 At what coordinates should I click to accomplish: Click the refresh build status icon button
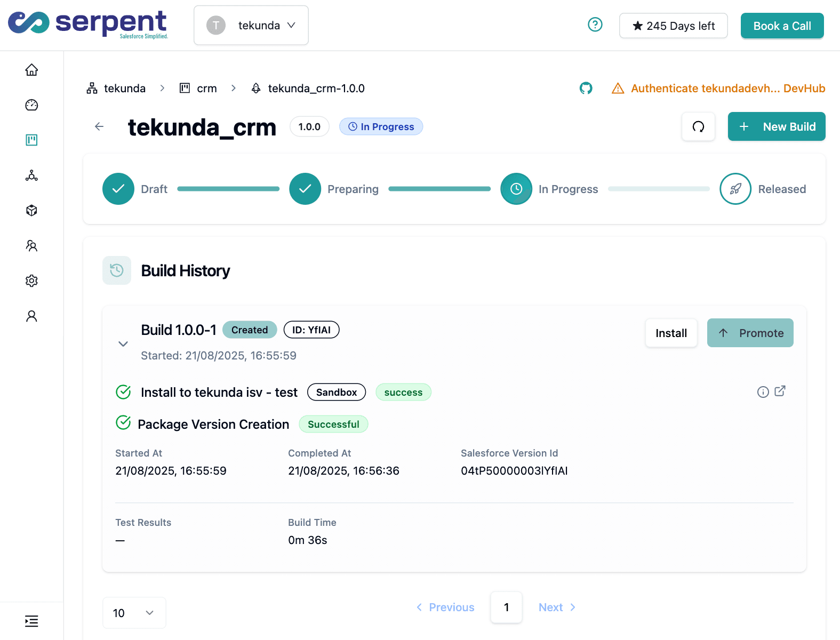(698, 127)
